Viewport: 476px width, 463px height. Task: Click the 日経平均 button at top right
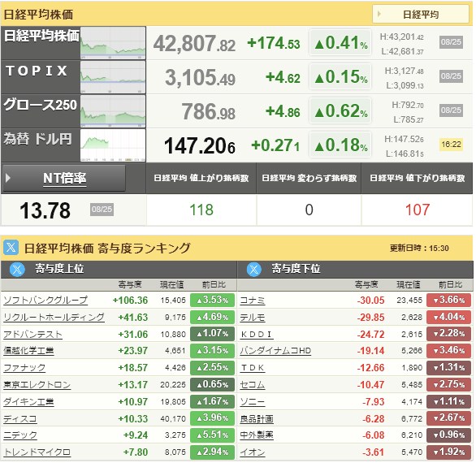pyautogui.click(x=421, y=15)
